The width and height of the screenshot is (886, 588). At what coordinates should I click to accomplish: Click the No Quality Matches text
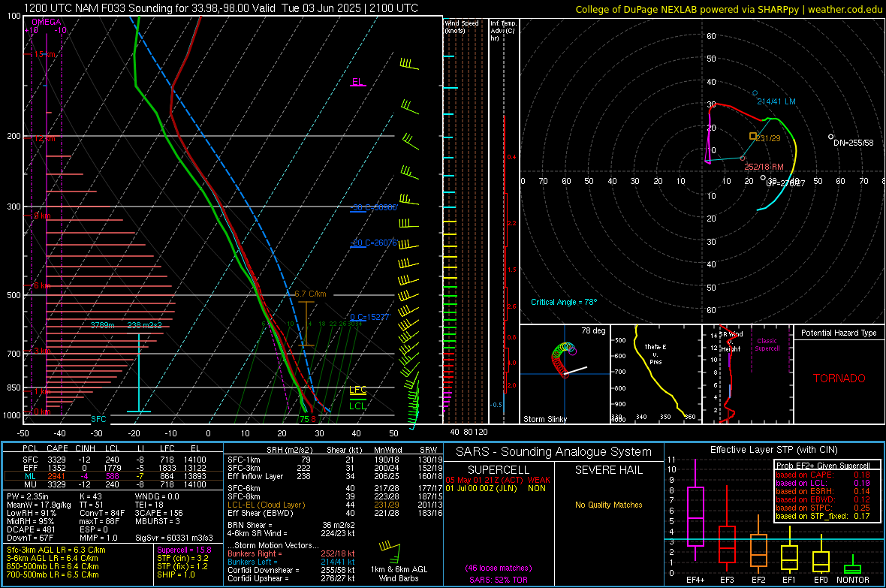(x=608, y=505)
